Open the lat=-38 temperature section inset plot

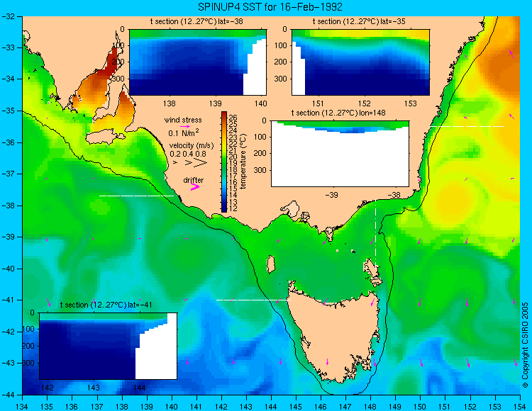[x=198, y=62]
